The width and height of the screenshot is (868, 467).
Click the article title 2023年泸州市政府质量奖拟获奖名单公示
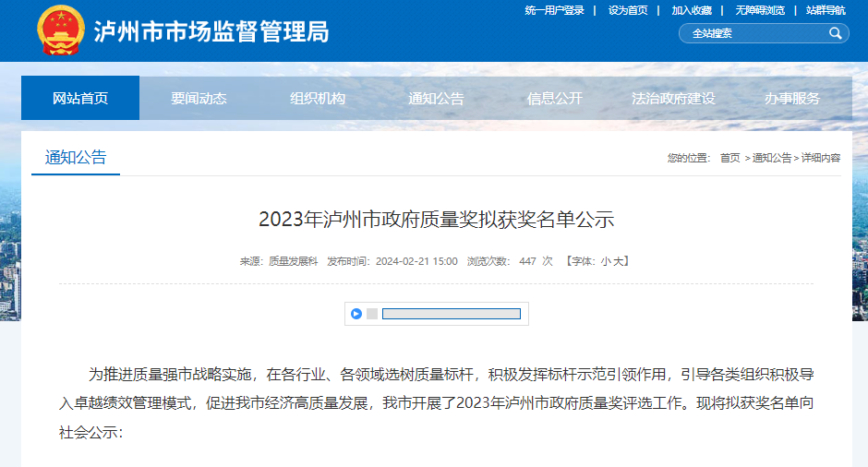(436, 219)
